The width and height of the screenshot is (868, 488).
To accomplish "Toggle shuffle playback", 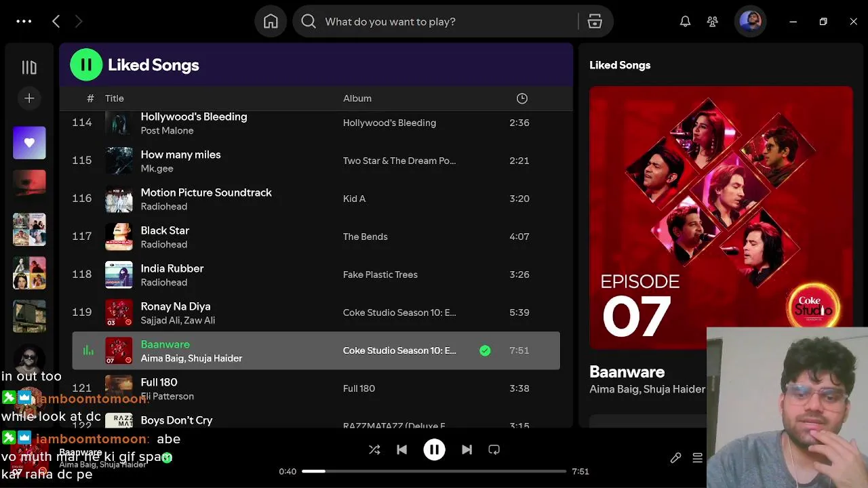I will coord(374,449).
